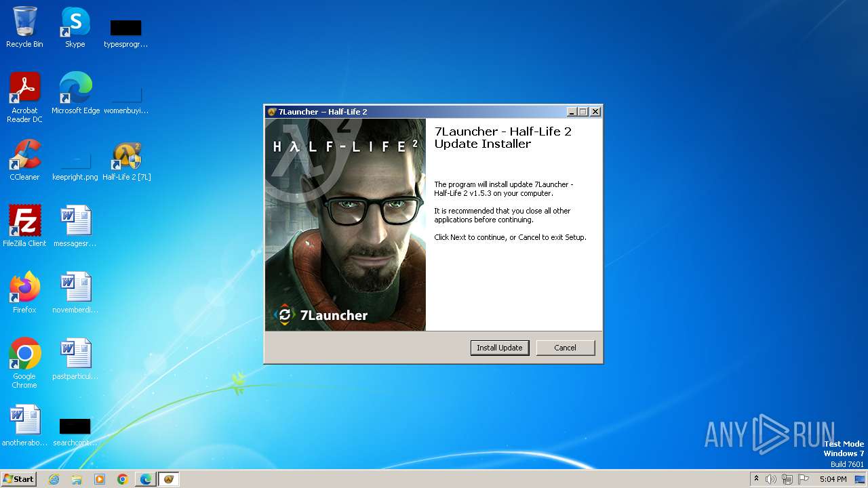Select the CCleaner desktop shortcut
The width and height of the screenshot is (868, 488).
tap(24, 160)
